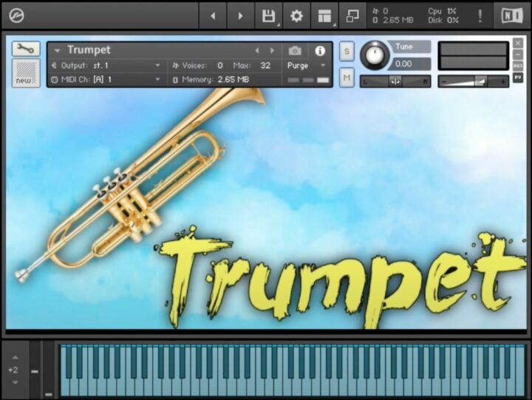Open the Kontakt logo menu

16,16
